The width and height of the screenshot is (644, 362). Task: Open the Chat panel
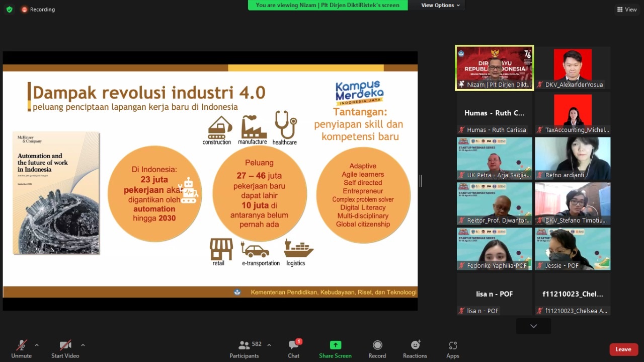coord(294,349)
